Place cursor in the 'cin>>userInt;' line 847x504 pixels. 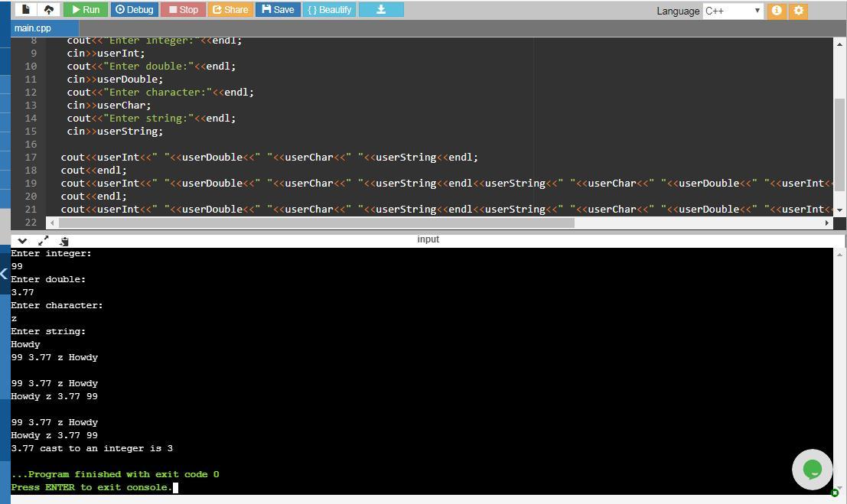click(x=106, y=54)
